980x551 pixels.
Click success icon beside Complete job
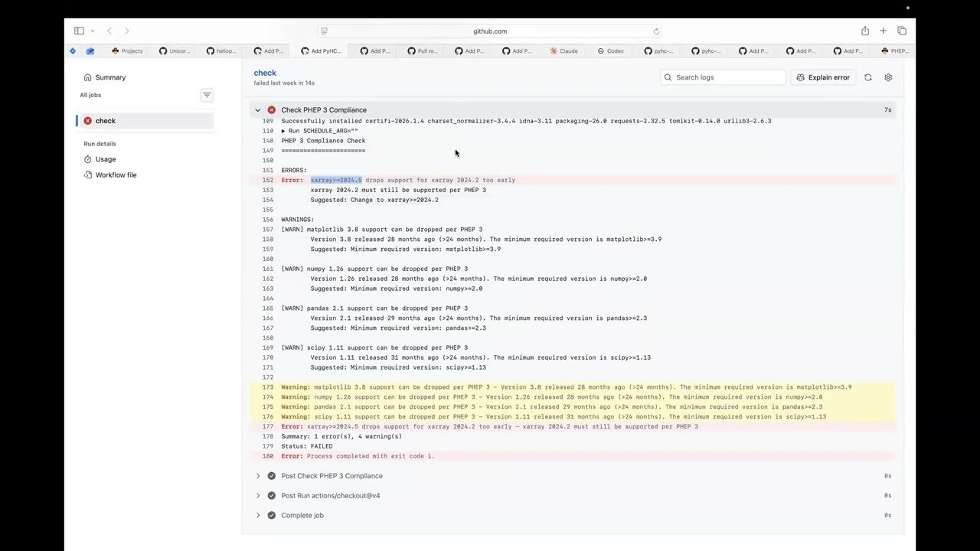(272, 516)
